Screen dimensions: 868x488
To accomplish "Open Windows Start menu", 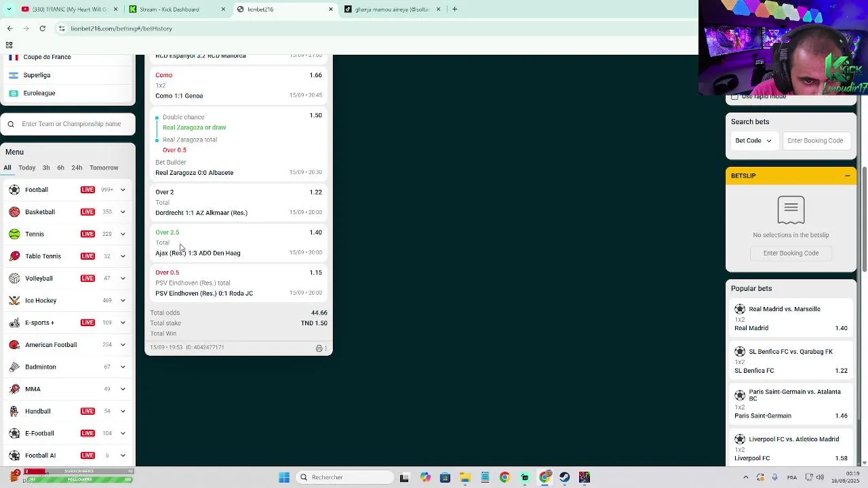I will pos(284,477).
